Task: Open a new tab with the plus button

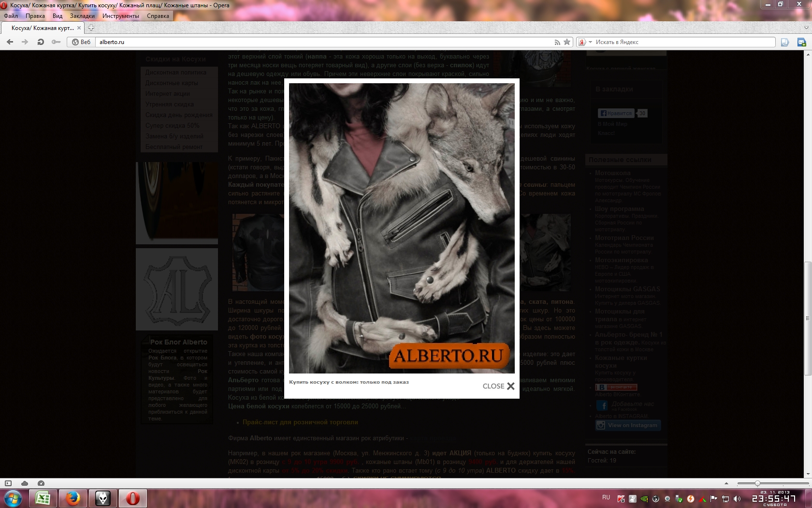Action: (x=91, y=28)
